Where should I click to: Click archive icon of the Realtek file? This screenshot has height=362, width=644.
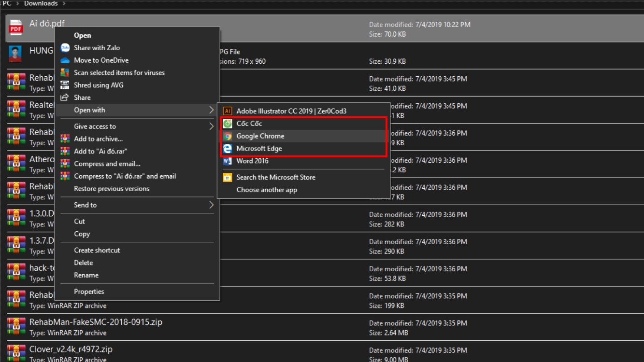[x=16, y=109]
